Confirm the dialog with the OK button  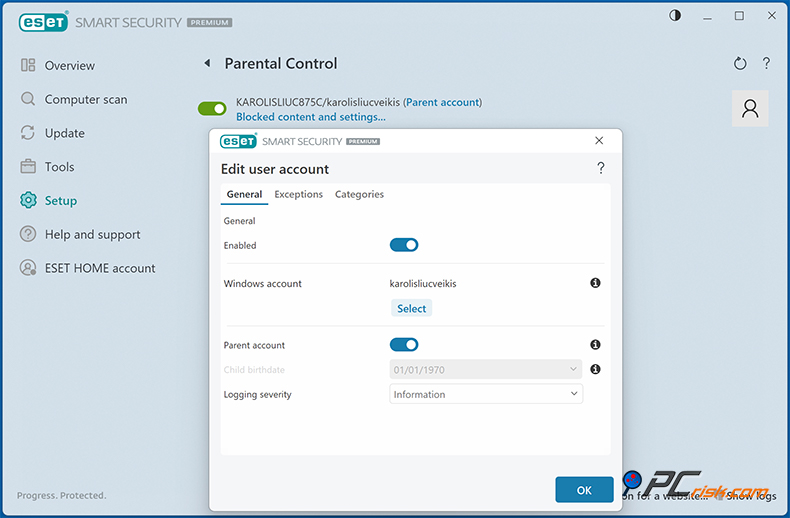click(x=584, y=490)
